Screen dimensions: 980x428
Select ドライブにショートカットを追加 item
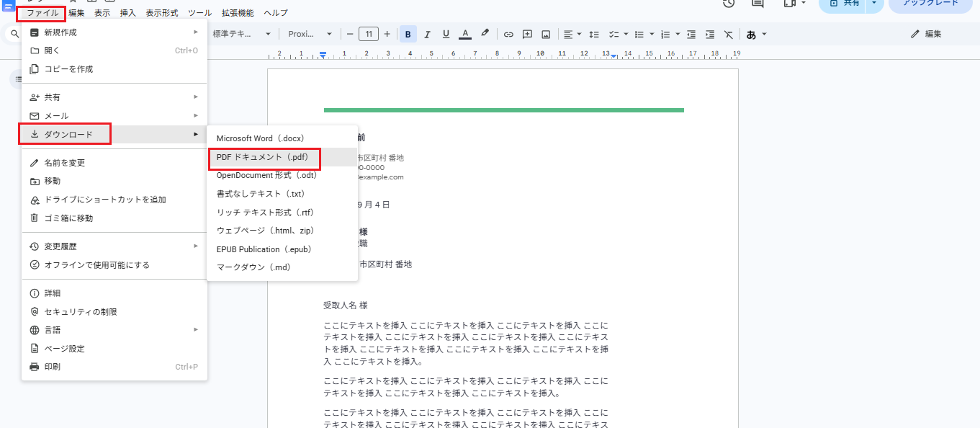click(x=114, y=200)
